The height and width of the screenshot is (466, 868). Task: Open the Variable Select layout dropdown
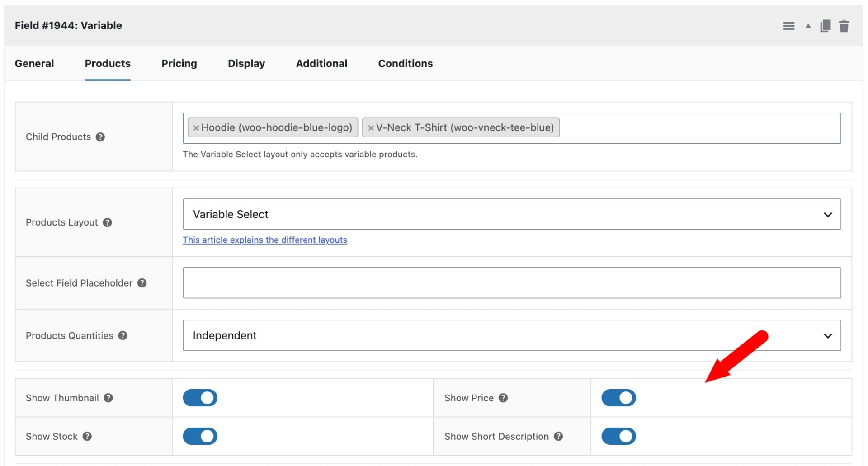pos(512,214)
